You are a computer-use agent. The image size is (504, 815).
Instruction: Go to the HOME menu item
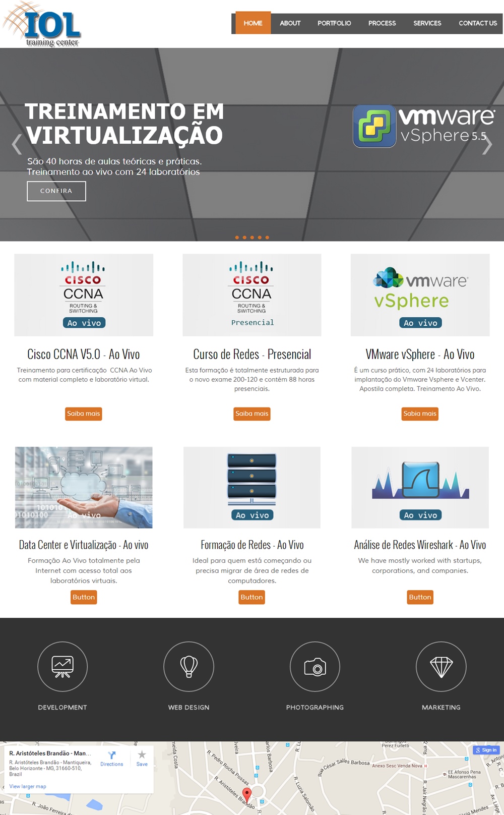(x=253, y=23)
